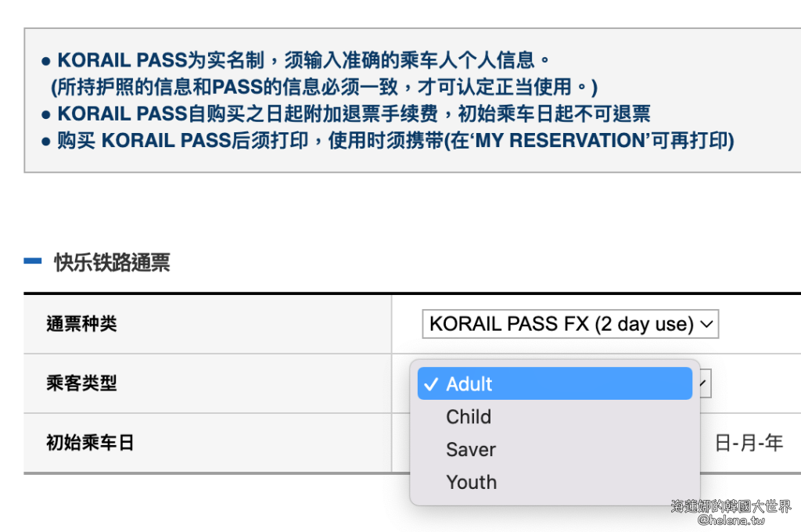This screenshot has height=532, width=801.
Task: Click the chevron arrow on the pass type selector
Action: point(707,324)
